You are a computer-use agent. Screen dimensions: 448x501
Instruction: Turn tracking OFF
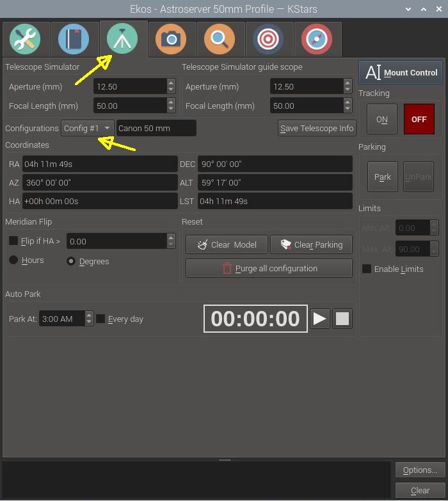[x=419, y=119]
